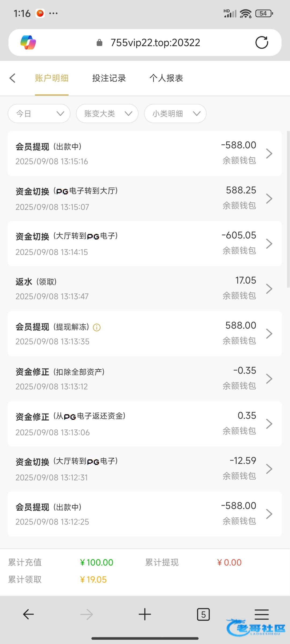Reload the page with refresh icon
Image resolution: width=290 pixels, height=644 pixels.
click(x=262, y=42)
